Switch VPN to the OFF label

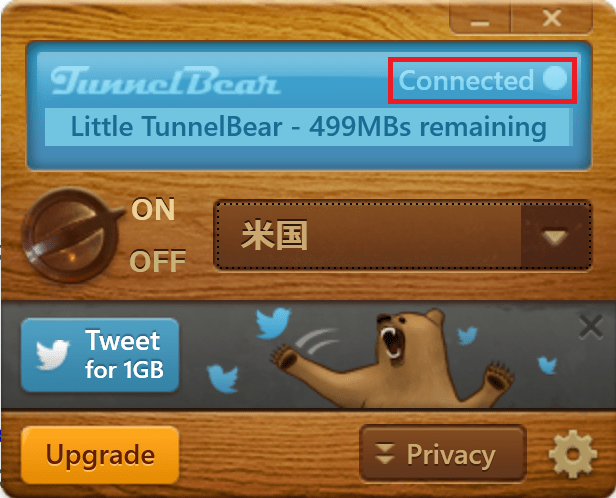point(158,261)
